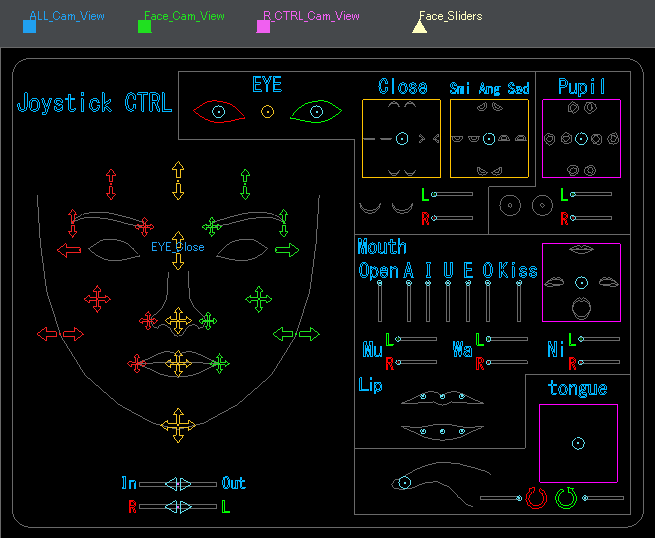This screenshot has height=538, width=655.
Task: Grab the Ni L slider handle
Action: pos(581,339)
